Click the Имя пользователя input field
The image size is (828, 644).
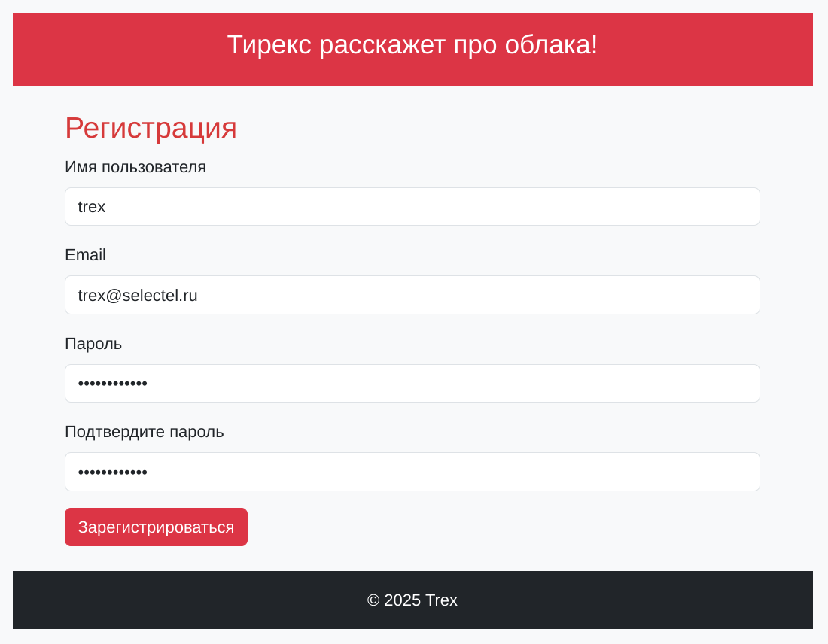click(x=412, y=207)
